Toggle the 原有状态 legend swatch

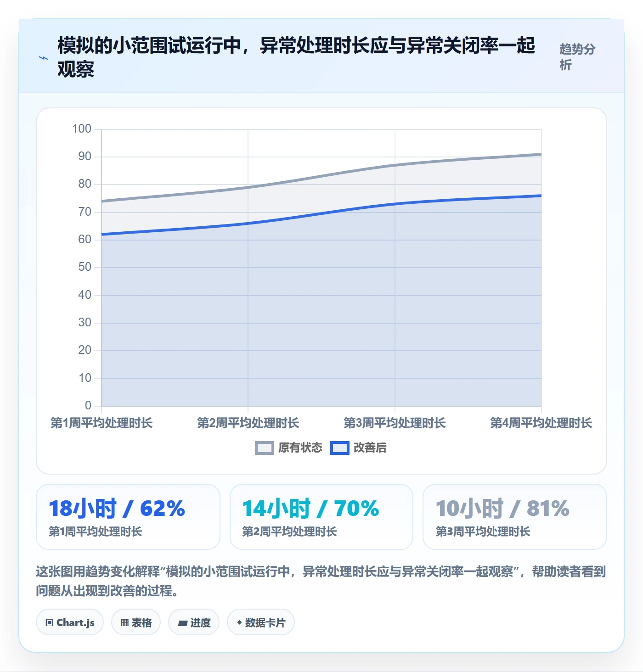[265, 448]
